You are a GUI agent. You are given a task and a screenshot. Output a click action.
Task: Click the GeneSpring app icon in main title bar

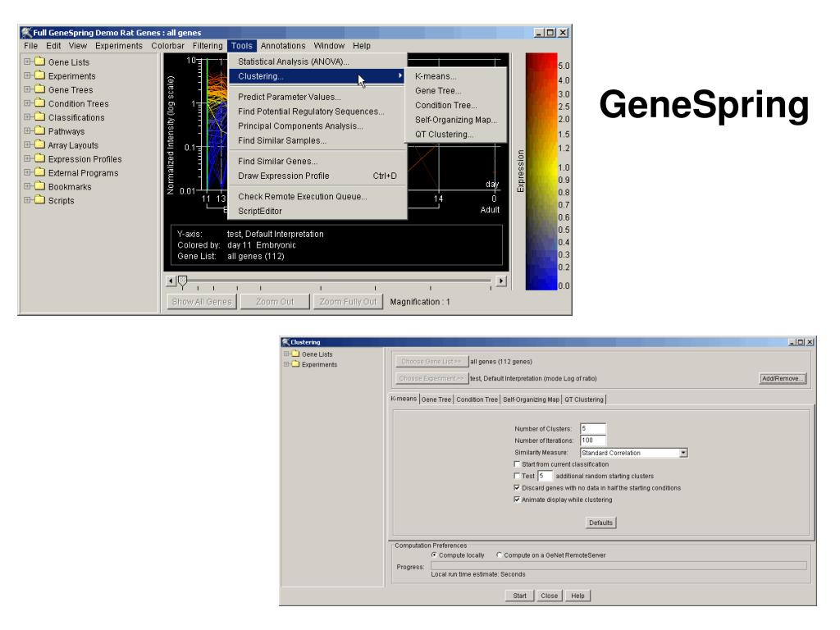[x=26, y=33]
